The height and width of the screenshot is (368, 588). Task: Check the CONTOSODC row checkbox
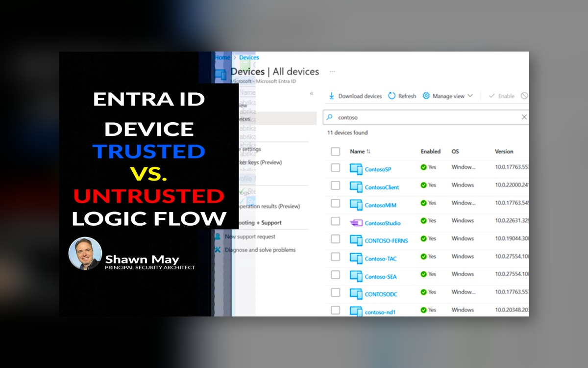[x=336, y=292]
